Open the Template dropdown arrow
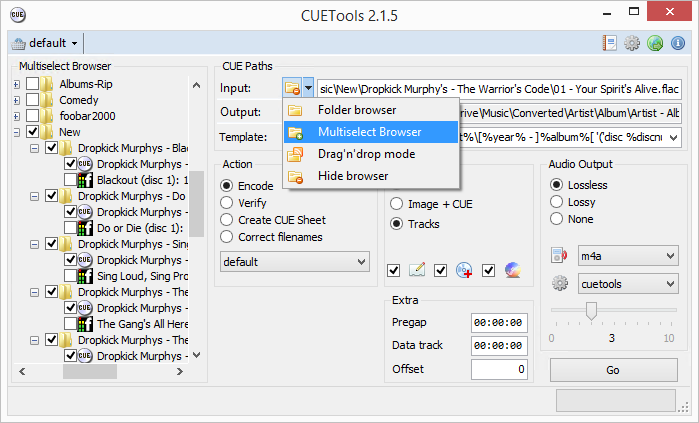Image resolution: width=699 pixels, height=423 pixels. tap(674, 137)
